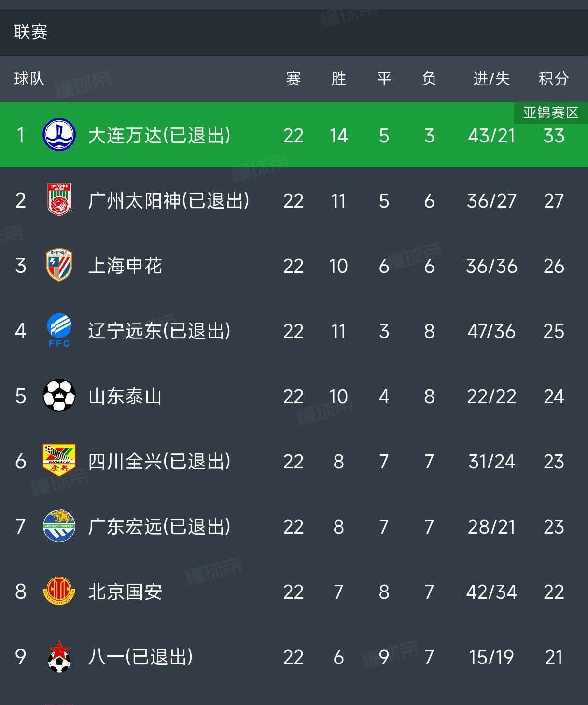Click the Liaoning FFC blue logo
The height and width of the screenshot is (705, 588).
click(59, 330)
